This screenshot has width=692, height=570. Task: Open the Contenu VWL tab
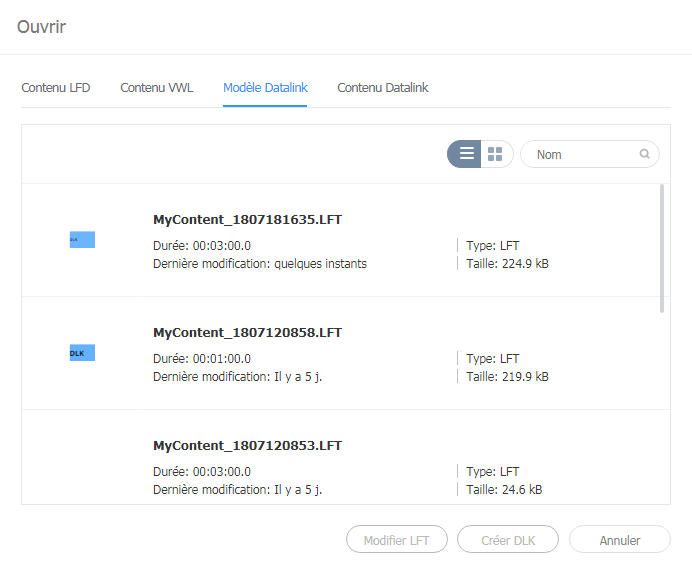click(157, 88)
